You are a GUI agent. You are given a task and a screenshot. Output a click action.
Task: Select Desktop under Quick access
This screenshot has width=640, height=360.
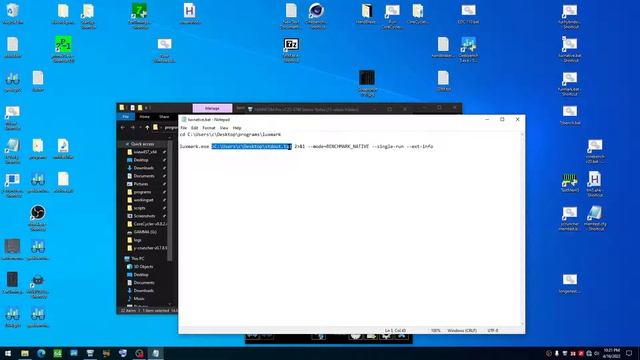141,160
